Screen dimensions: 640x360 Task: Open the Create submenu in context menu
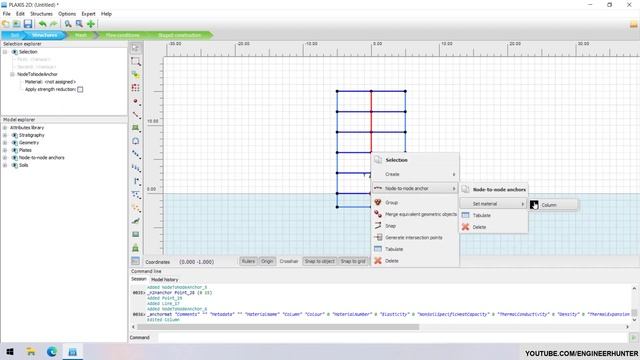coord(415,174)
